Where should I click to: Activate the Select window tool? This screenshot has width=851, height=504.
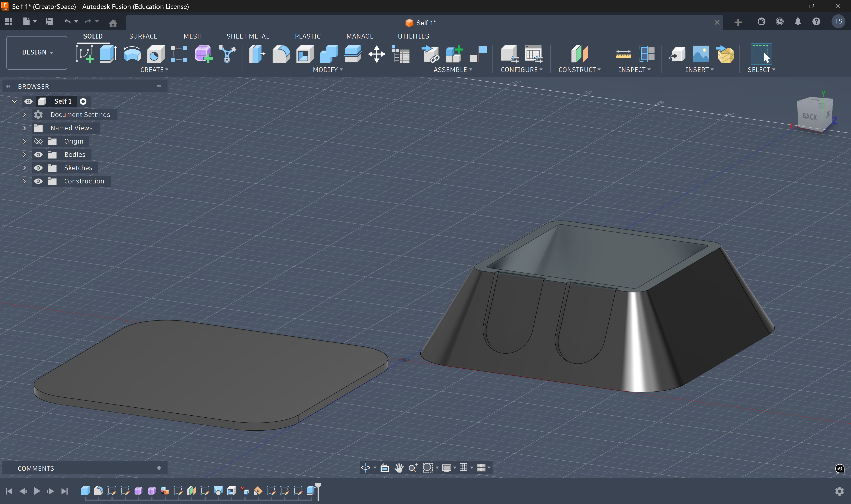[761, 54]
